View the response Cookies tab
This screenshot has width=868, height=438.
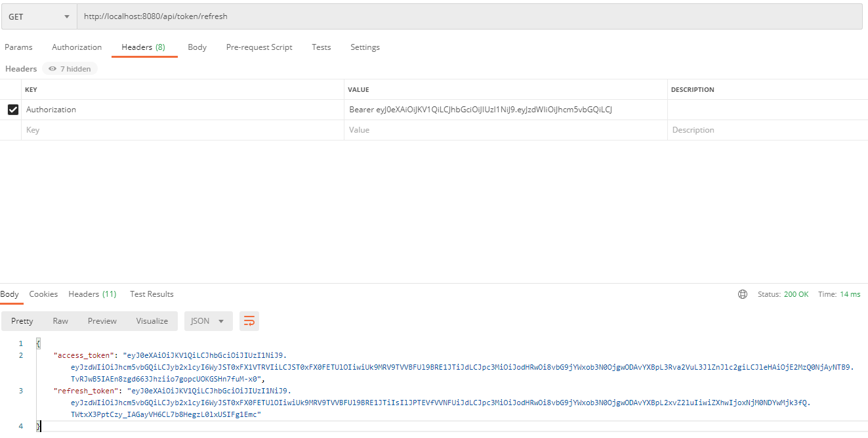point(43,294)
